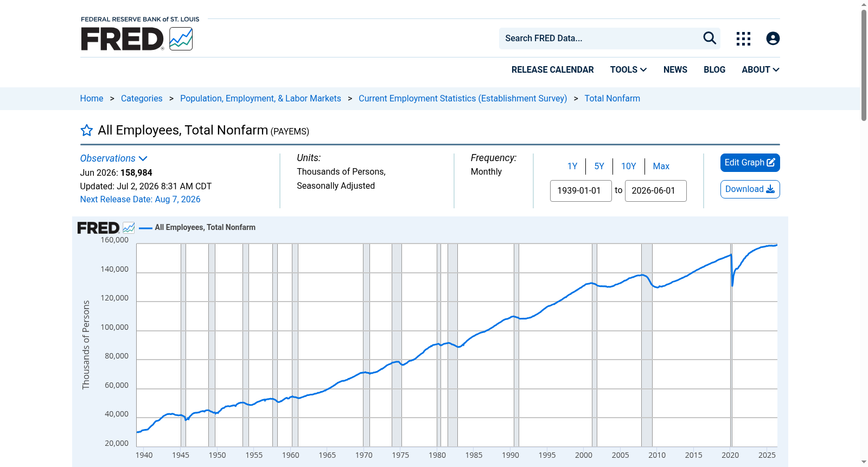Select the Max date range
The width and height of the screenshot is (868, 467).
(x=661, y=166)
